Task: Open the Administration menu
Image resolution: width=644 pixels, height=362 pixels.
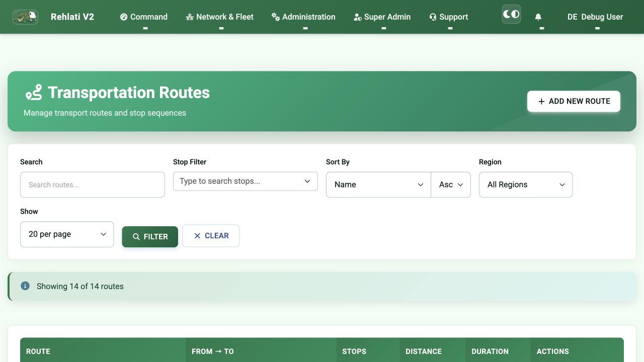Action: pos(303,17)
